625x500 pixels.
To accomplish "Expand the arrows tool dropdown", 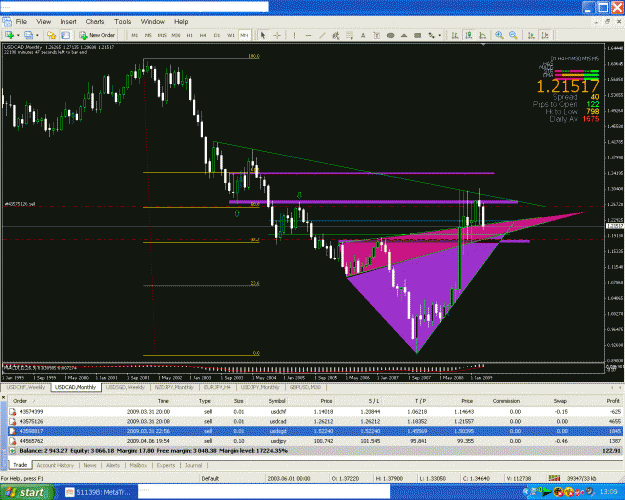I will (440, 35).
